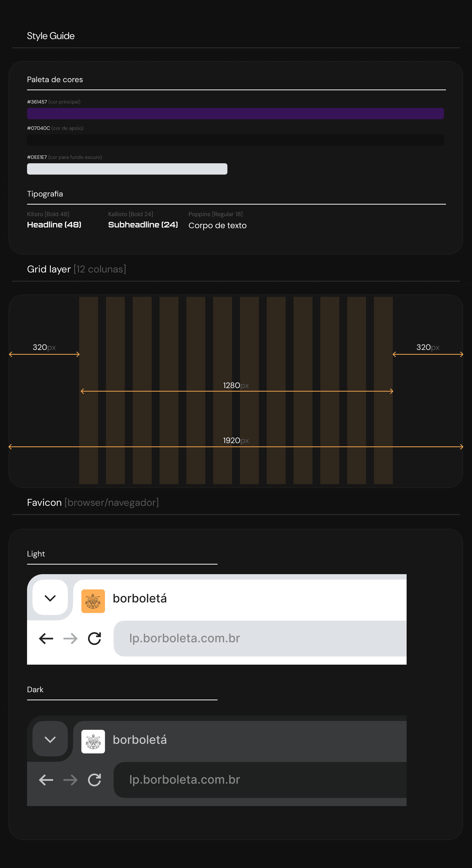Click the Corpo de texto sample

[217, 225]
